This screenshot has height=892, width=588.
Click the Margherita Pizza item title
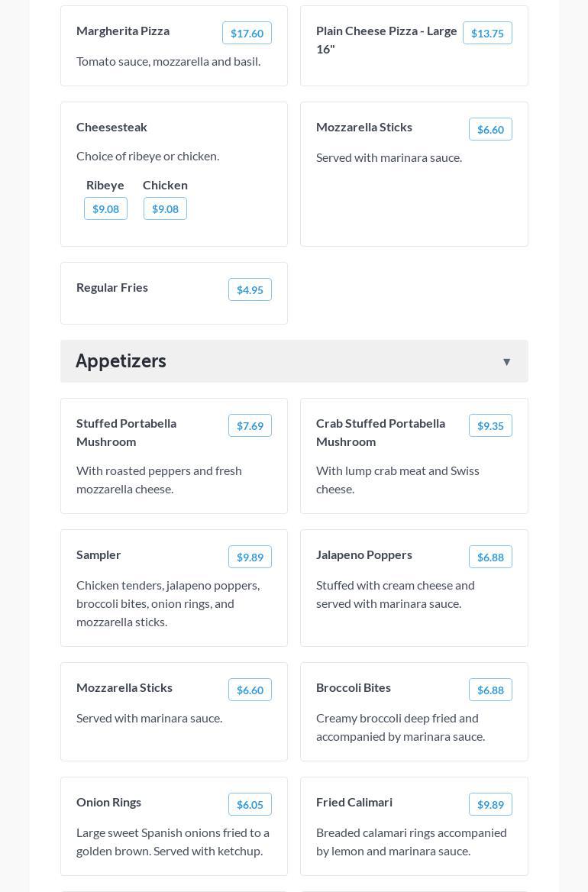pyautogui.click(x=123, y=31)
